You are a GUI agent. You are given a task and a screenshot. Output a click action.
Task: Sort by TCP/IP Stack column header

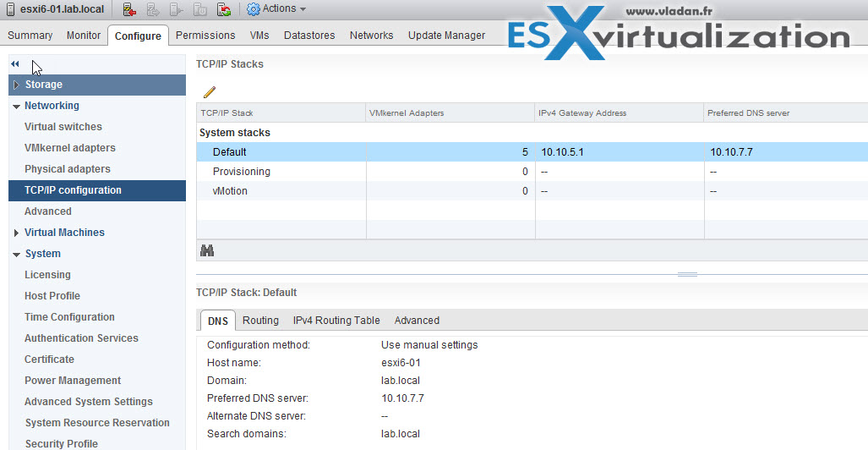[281, 113]
